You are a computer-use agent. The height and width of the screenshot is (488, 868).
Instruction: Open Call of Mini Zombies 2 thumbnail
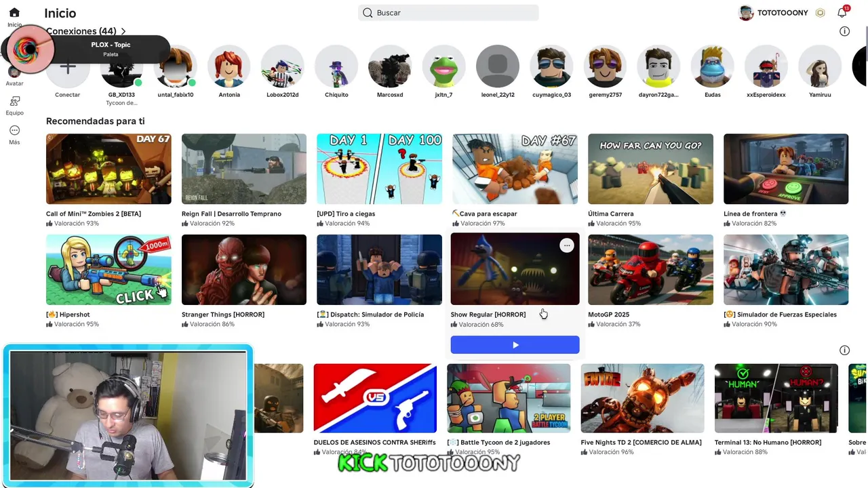tap(108, 169)
